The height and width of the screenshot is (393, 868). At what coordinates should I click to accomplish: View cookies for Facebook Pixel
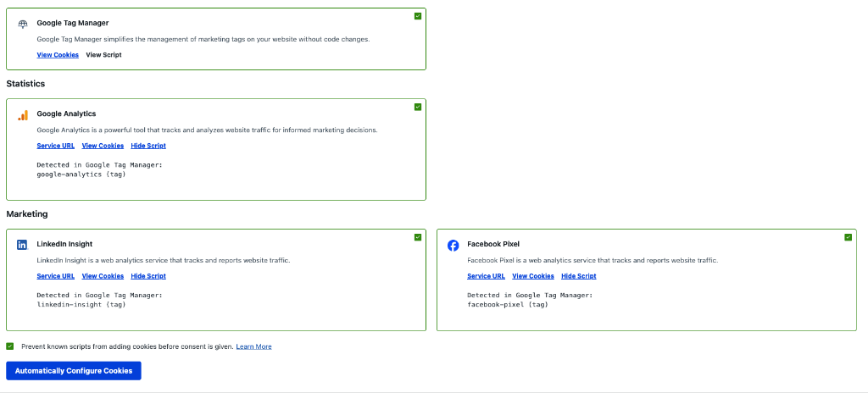533,276
